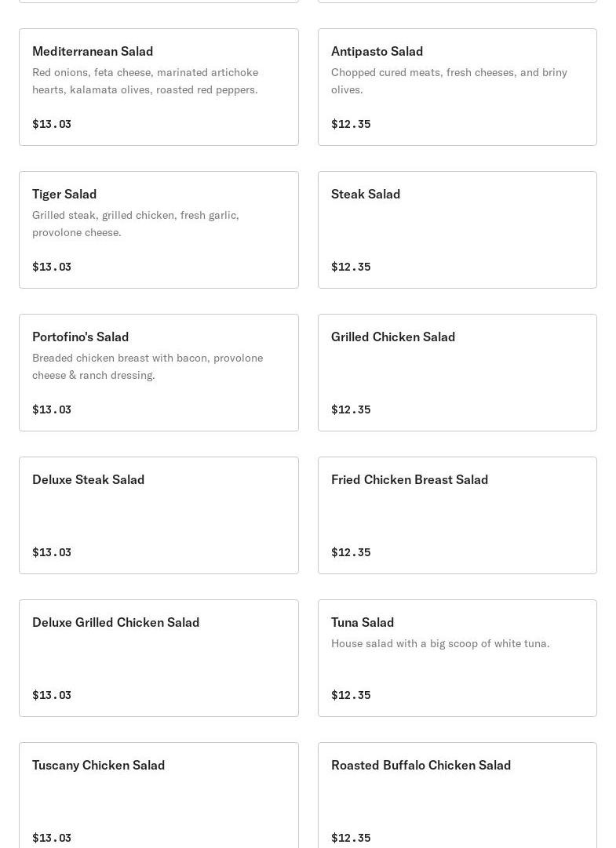Click the Tiger Salad title
The width and height of the screenshot is (616, 848).
(64, 194)
